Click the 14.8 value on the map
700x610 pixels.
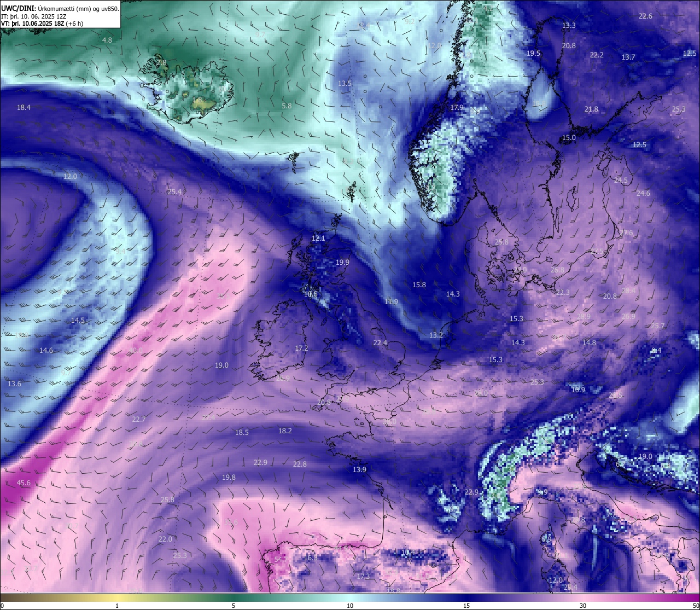point(589,343)
